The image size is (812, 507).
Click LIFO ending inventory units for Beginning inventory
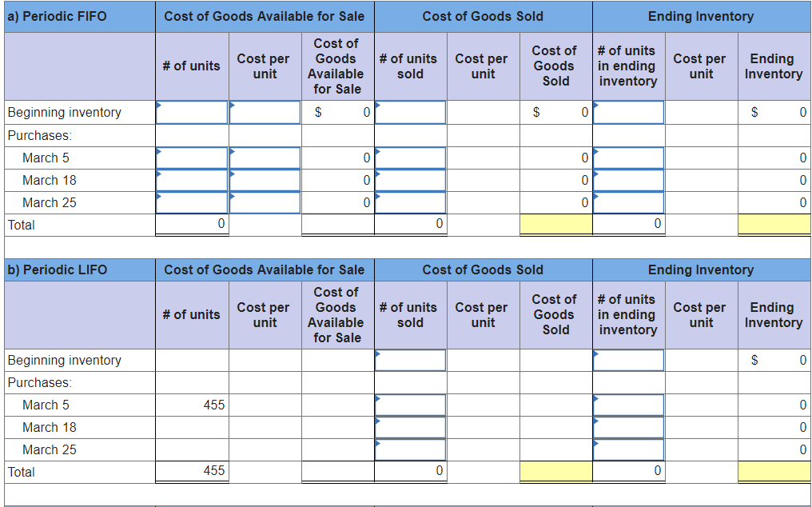pyautogui.click(x=628, y=360)
